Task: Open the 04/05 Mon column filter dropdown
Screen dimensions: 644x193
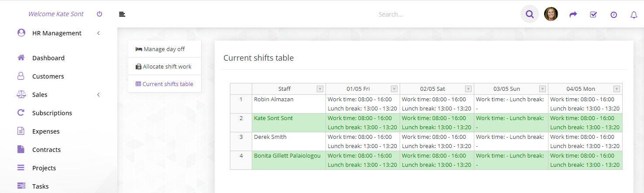Action: click(617, 89)
